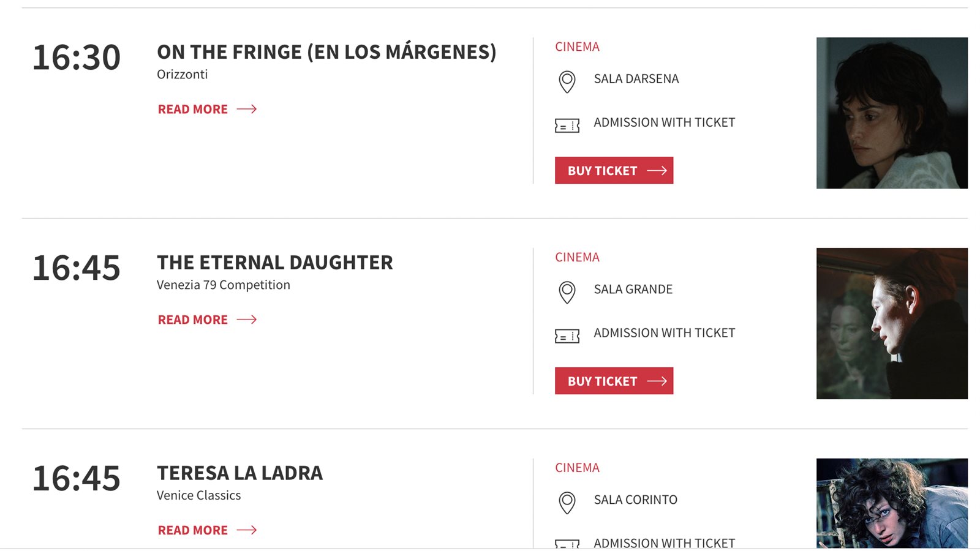This screenshot has height=551, width=980.
Task: Click ticket icon for On the Fringe admission
Action: point(567,126)
